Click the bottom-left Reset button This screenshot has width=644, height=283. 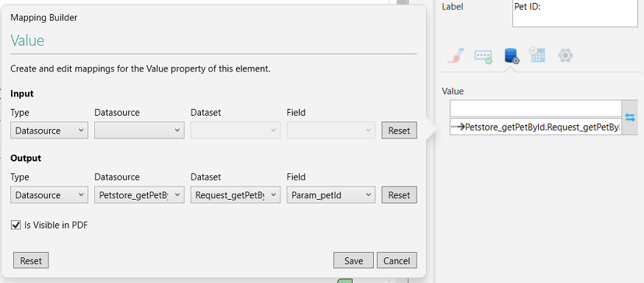click(31, 260)
